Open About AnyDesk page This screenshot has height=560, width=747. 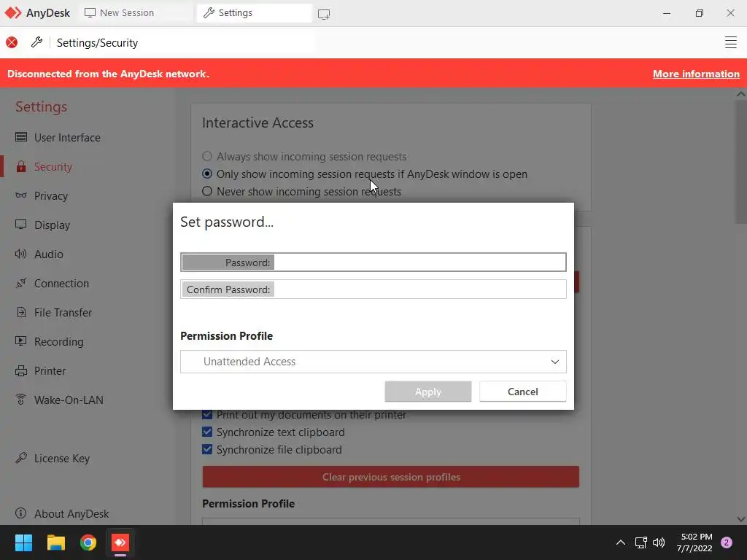coord(71,514)
